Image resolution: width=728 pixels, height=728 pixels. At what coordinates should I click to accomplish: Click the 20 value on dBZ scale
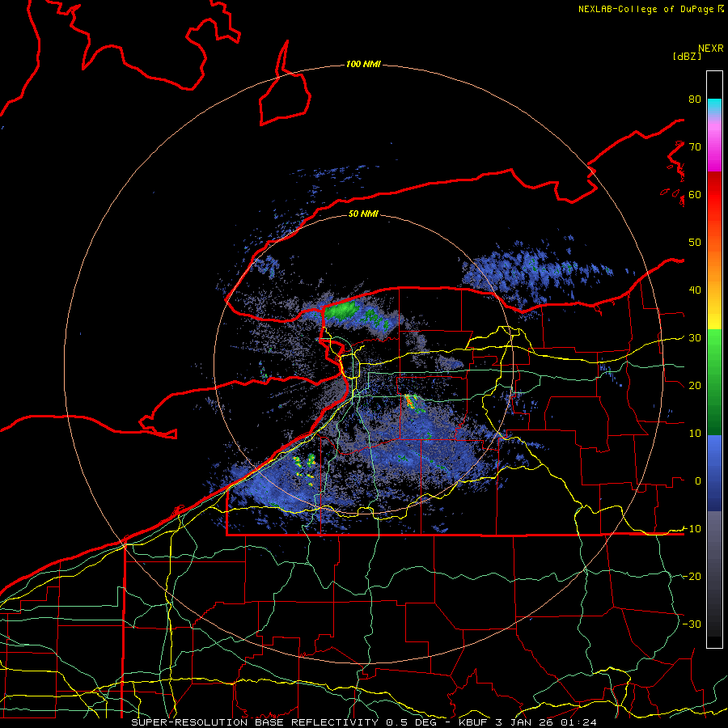tap(695, 385)
